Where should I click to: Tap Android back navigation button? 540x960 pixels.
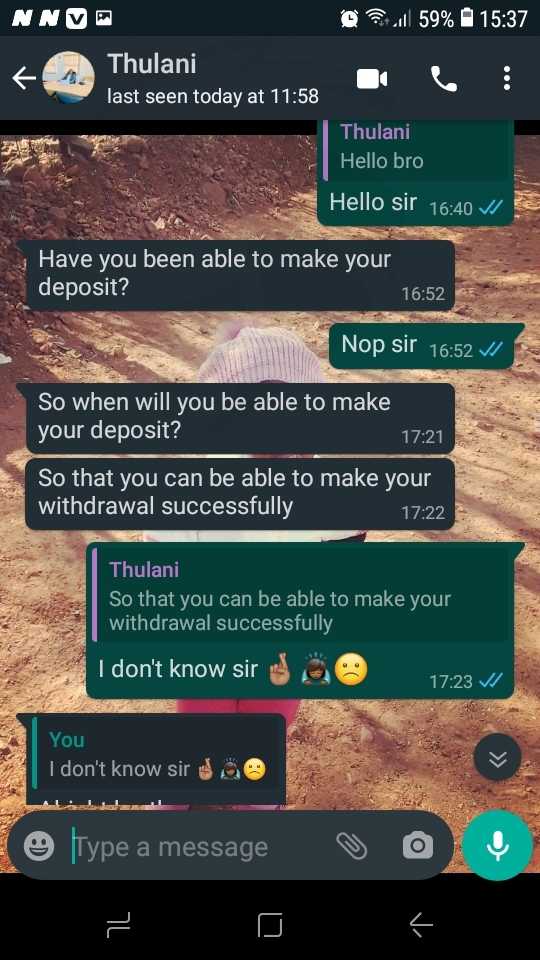click(421, 924)
